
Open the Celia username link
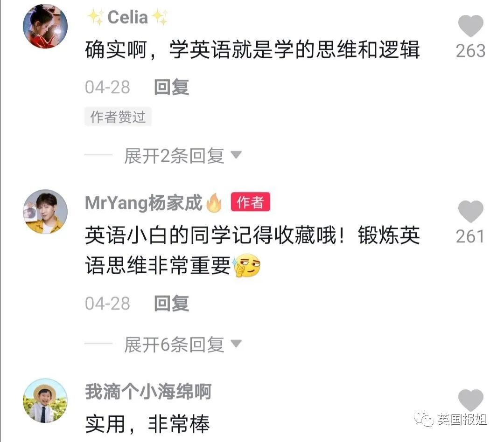pyautogui.click(x=127, y=17)
